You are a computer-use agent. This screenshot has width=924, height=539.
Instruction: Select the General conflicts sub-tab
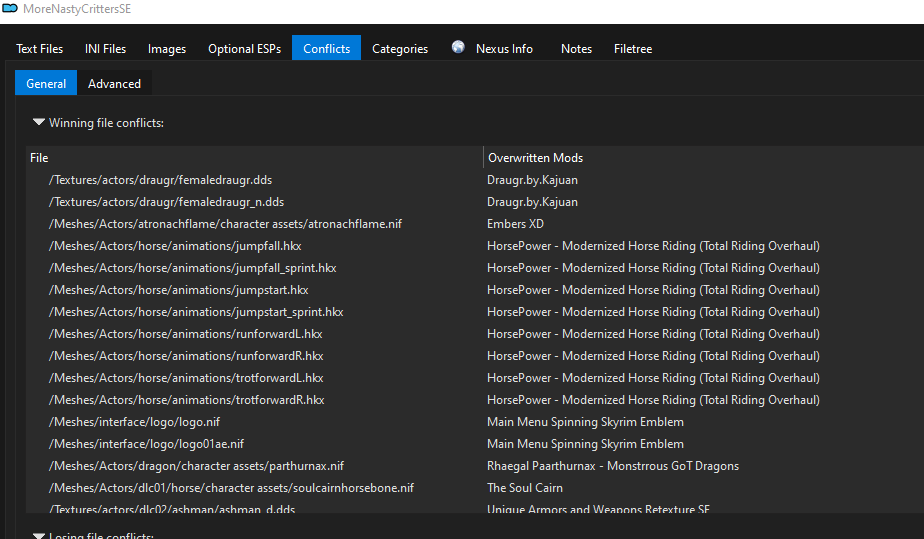(46, 84)
